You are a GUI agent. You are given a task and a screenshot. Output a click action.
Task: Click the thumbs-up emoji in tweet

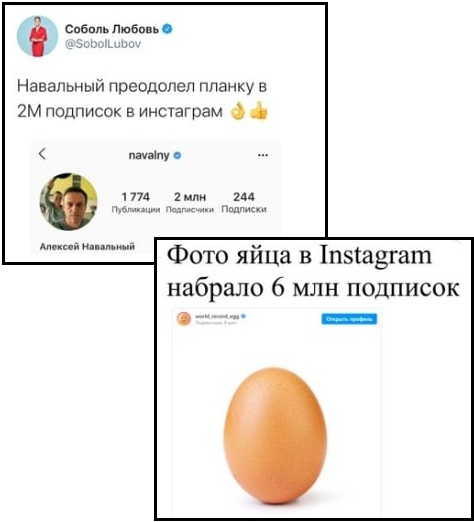tap(259, 111)
